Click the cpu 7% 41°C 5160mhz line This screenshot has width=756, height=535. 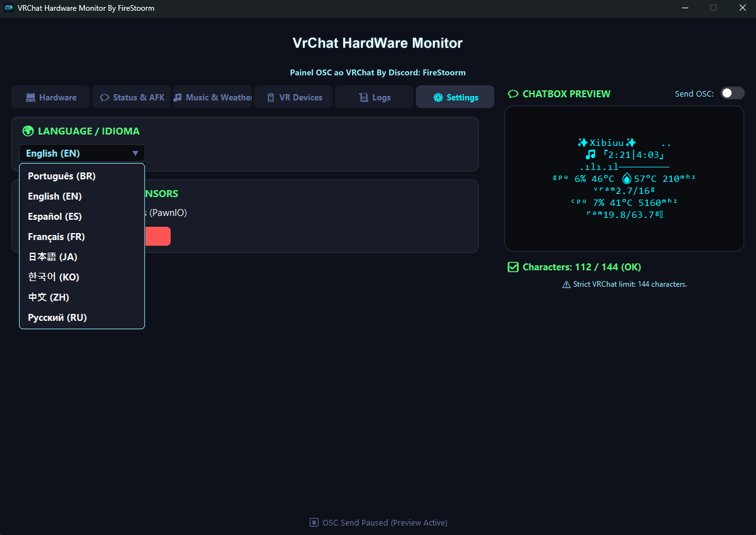click(x=624, y=202)
